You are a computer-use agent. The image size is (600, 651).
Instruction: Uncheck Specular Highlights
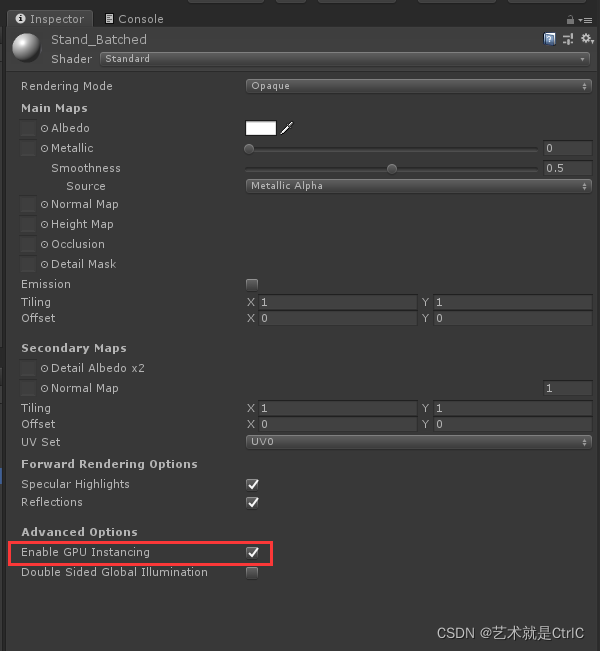(252, 485)
